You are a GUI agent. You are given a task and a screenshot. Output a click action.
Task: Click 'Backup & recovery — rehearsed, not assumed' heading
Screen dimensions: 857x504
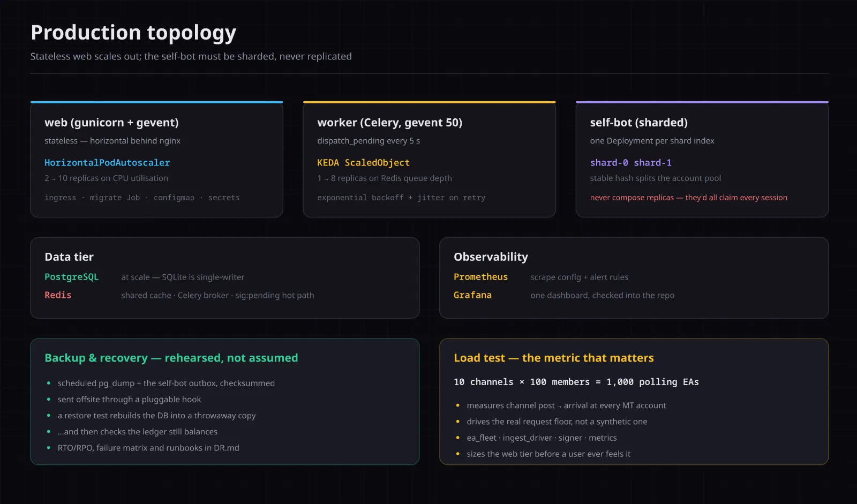tap(171, 358)
